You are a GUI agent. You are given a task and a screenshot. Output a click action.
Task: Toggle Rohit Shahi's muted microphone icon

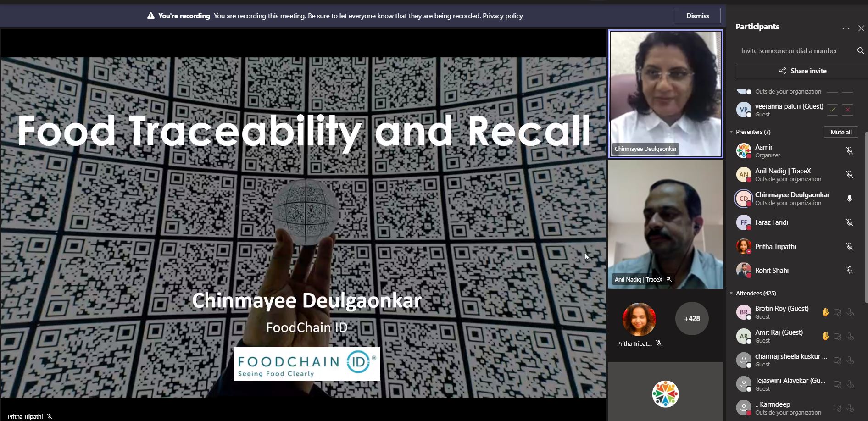point(849,271)
